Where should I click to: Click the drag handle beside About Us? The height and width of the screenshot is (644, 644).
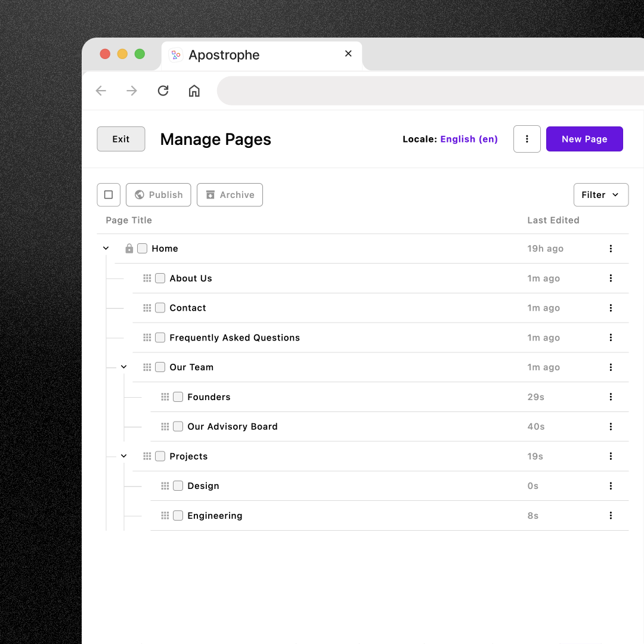[147, 278]
